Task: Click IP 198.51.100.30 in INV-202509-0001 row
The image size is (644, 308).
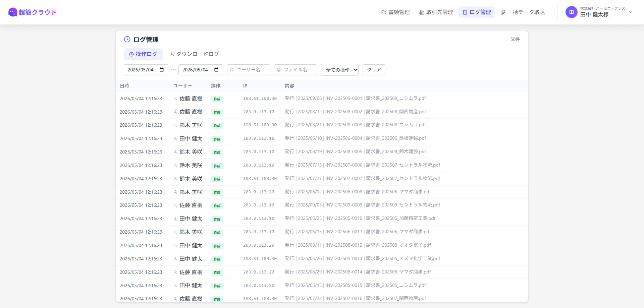Action: 260,99
